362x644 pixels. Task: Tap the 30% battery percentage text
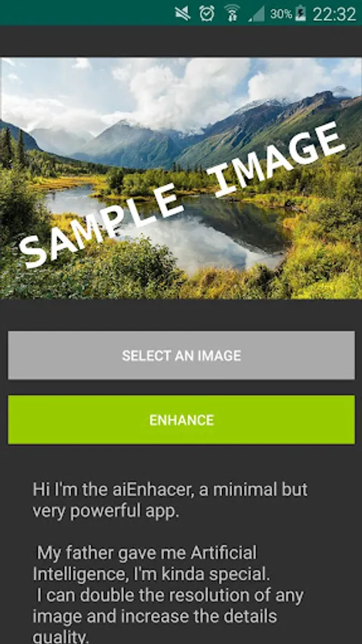point(280,14)
